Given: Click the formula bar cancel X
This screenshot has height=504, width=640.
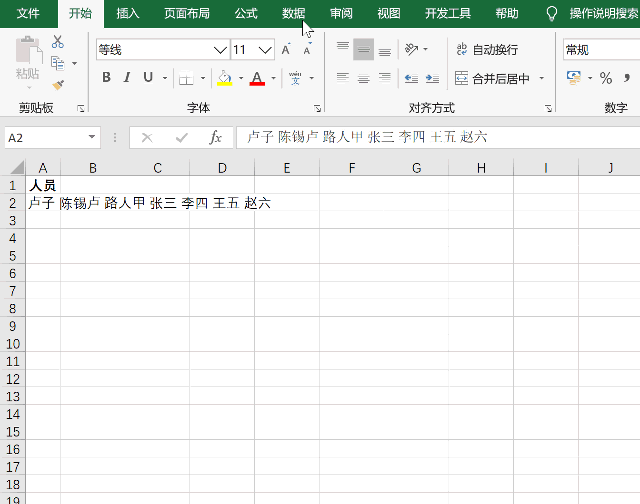Looking at the screenshot, I should pyautogui.click(x=147, y=138).
